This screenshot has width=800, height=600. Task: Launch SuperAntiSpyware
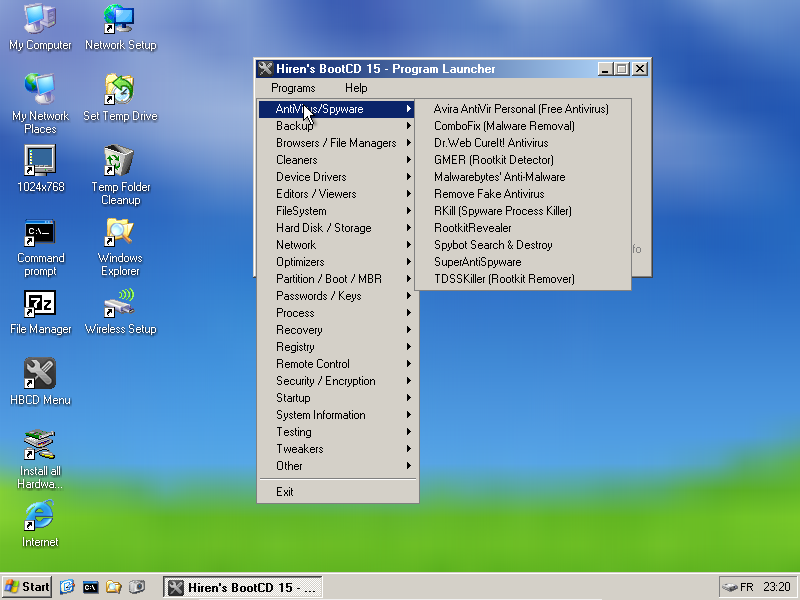tap(523, 262)
